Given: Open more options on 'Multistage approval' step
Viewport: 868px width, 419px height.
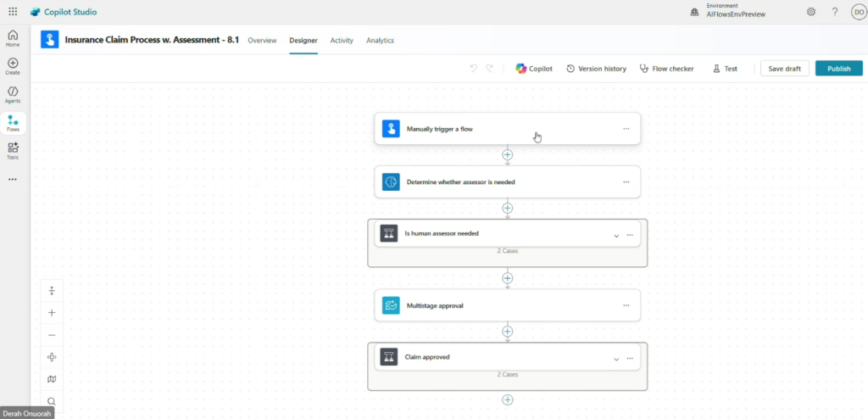Looking at the screenshot, I should click(x=626, y=305).
